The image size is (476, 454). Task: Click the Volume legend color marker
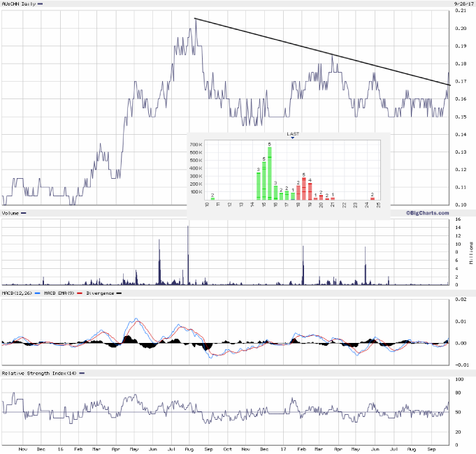coord(24,213)
